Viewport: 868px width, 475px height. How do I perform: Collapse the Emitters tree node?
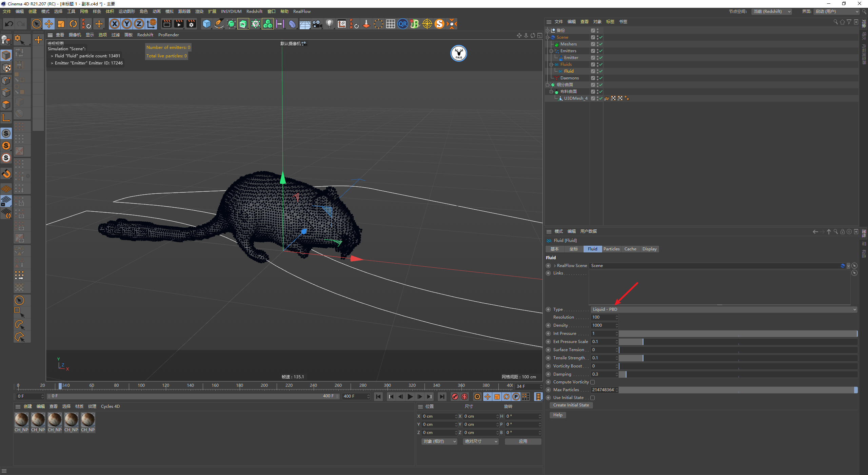tap(551, 51)
